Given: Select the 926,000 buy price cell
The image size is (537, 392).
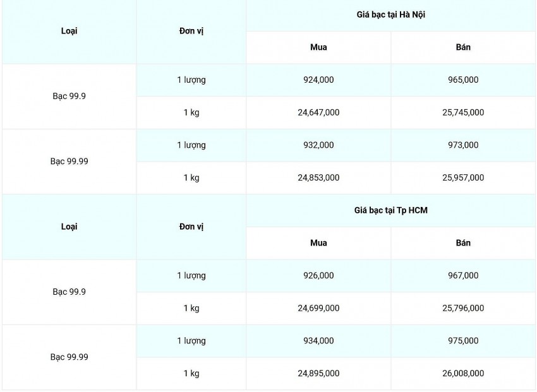Looking at the screenshot, I should pos(318,276).
